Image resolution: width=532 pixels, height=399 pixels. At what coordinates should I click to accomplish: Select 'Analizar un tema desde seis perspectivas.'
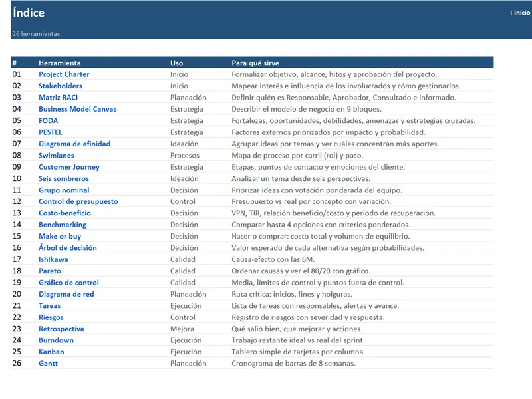click(x=301, y=178)
